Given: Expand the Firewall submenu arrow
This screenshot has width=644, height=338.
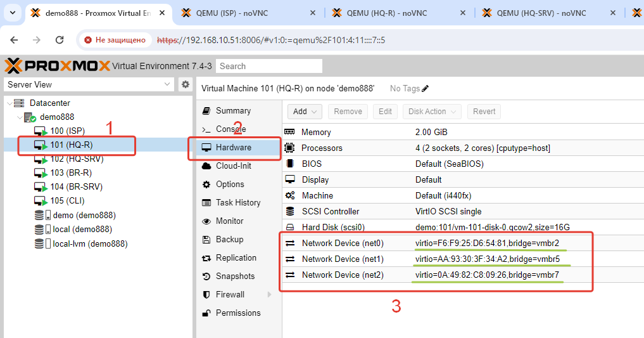Looking at the screenshot, I should (269, 294).
